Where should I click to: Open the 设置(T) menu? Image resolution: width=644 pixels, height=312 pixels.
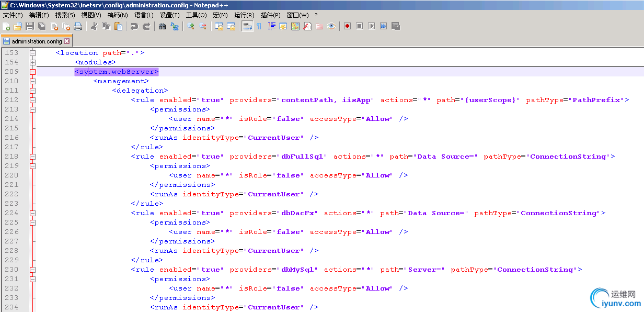pos(170,15)
